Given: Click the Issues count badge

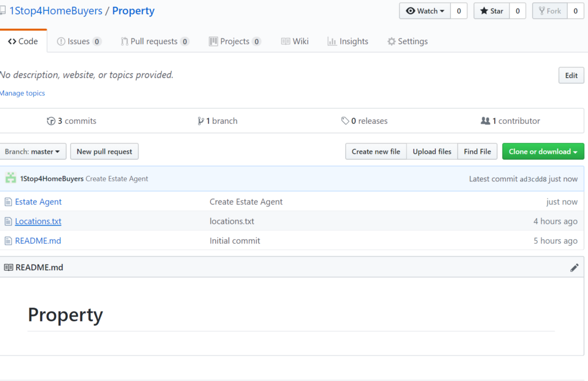Looking at the screenshot, I should [96, 41].
